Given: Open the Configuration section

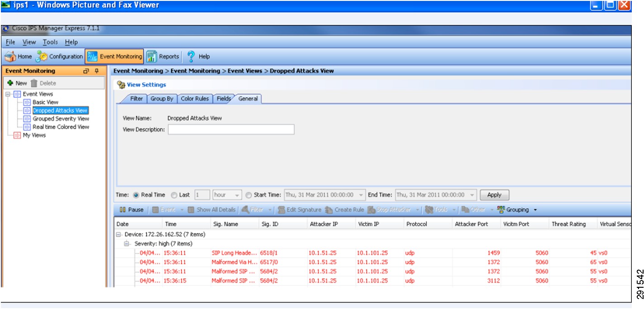Looking at the screenshot, I should [60, 57].
